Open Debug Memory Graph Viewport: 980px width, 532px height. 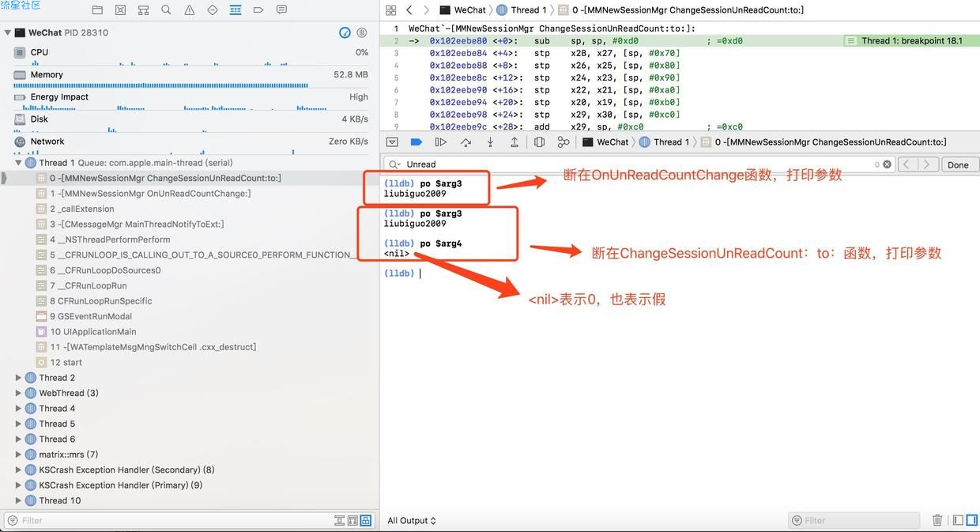(563, 142)
